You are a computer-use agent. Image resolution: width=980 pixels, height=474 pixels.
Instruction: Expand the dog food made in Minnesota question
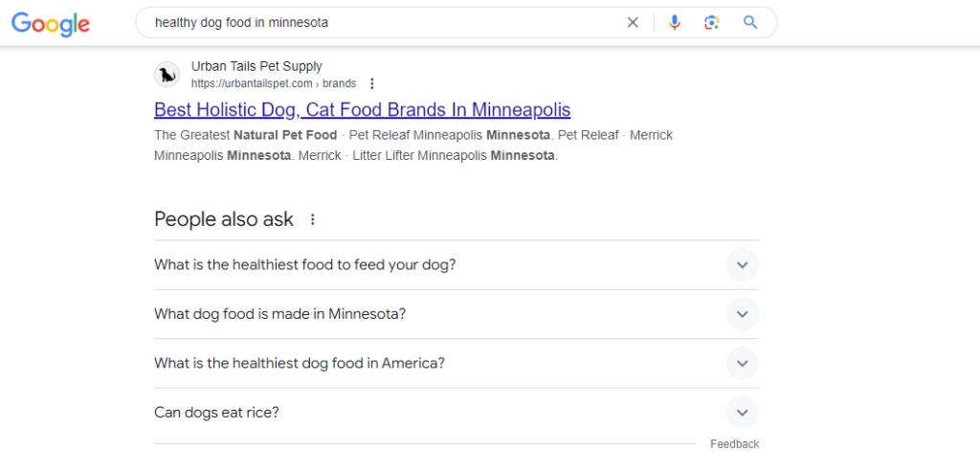(742, 314)
